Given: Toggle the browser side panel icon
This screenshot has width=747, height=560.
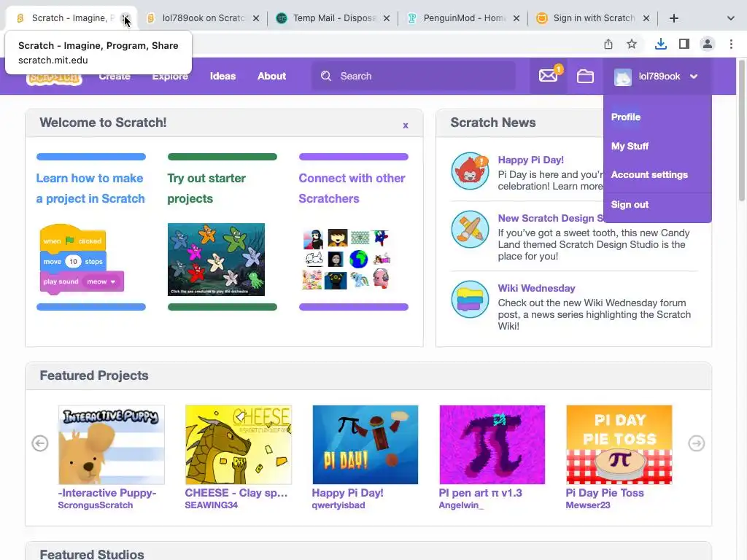Looking at the screenshot, I should click(684, 44).
